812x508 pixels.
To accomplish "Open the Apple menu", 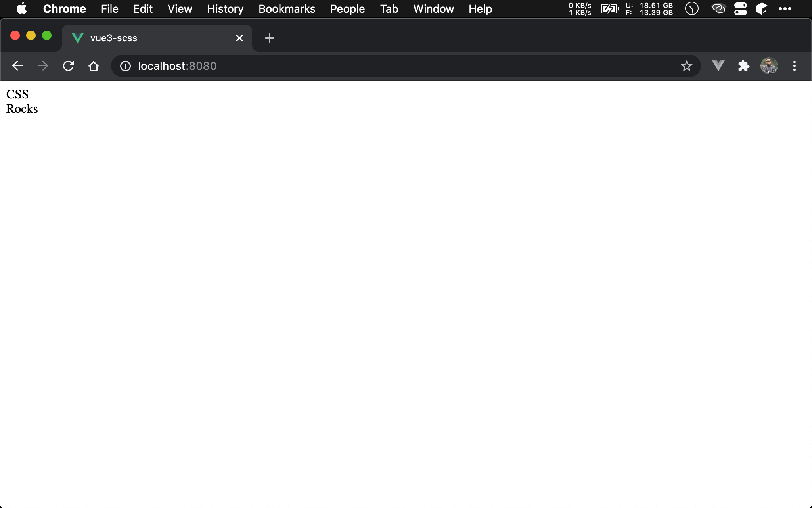I will [22, 9].
